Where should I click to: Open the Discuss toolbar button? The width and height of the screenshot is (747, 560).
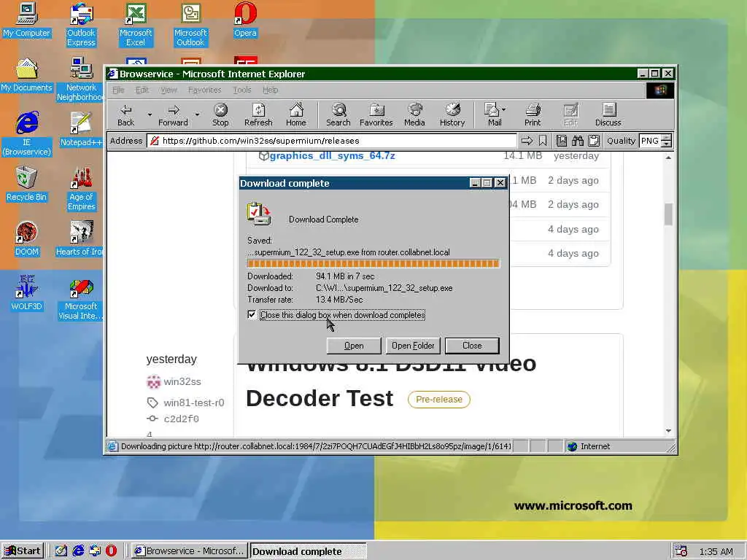click(x=608, y=114)
